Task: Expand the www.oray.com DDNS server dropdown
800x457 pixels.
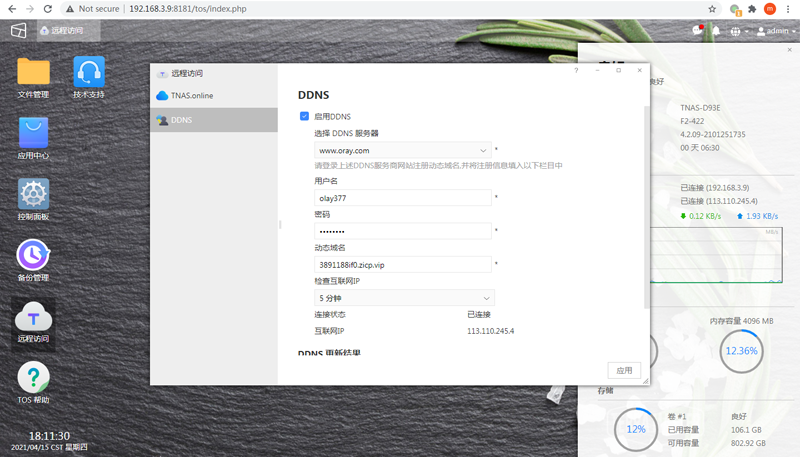Action: click(403, 150)
